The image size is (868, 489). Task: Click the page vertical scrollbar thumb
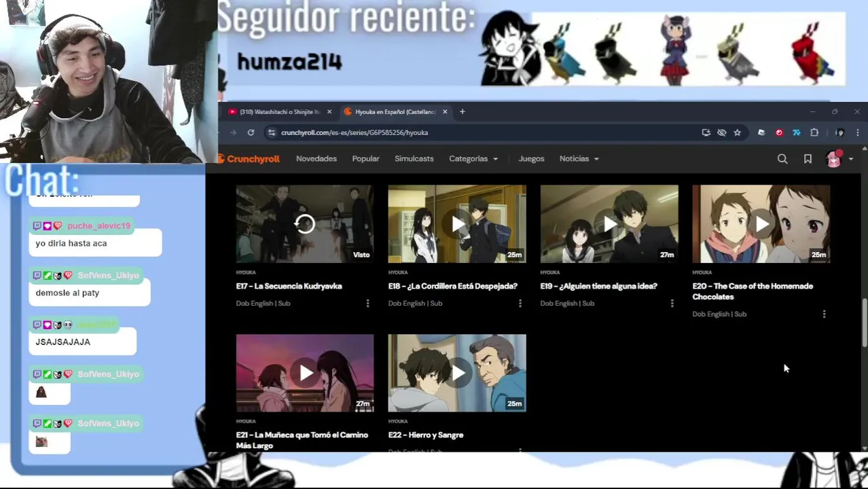(865, 323)
